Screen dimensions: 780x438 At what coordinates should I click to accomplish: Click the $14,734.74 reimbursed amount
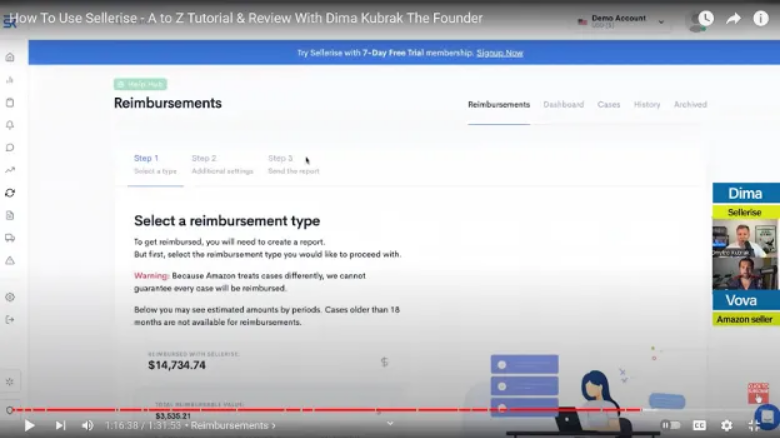pos(177,365)
